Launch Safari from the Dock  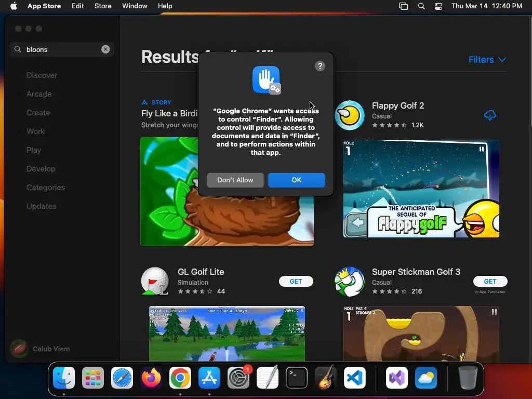pos(122,378)
